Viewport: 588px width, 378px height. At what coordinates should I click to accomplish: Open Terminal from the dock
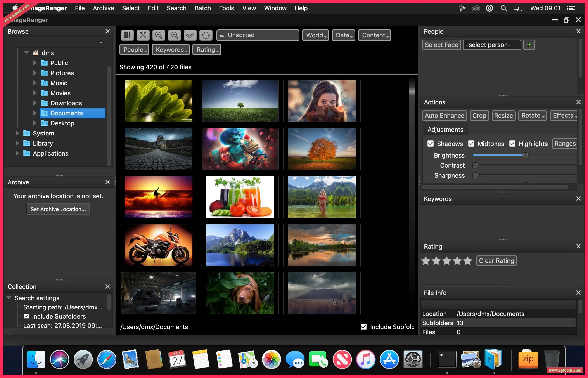click(447, 360)
